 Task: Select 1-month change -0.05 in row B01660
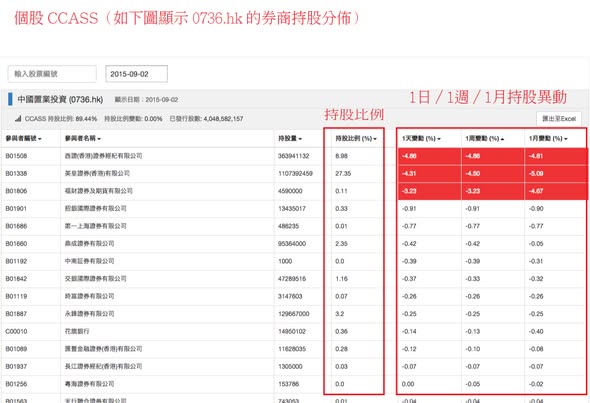[x=536, y=243]
